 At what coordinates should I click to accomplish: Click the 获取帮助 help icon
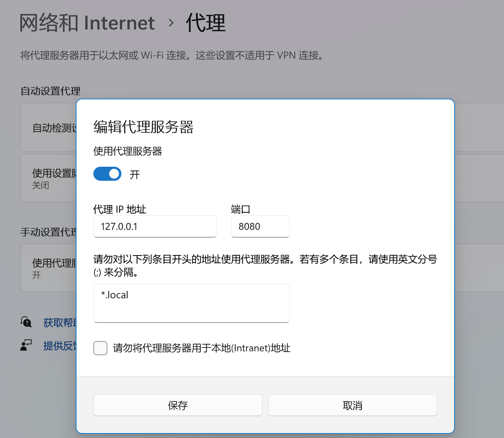[26, 322]
